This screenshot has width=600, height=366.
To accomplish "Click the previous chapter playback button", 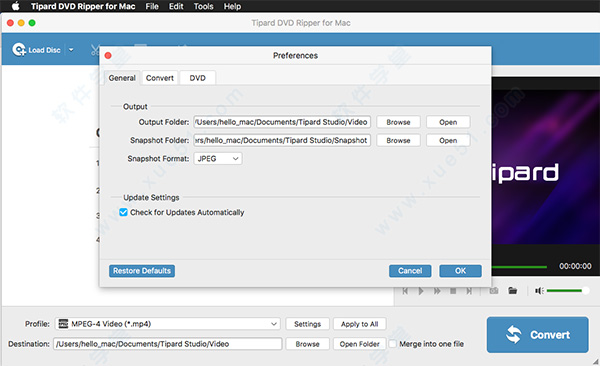I will pos(405,291).
